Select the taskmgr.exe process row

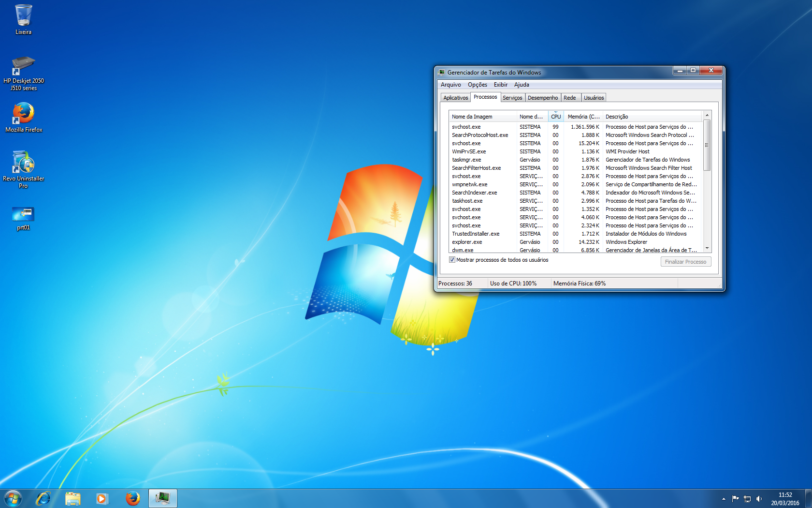[x=575, y=160]
